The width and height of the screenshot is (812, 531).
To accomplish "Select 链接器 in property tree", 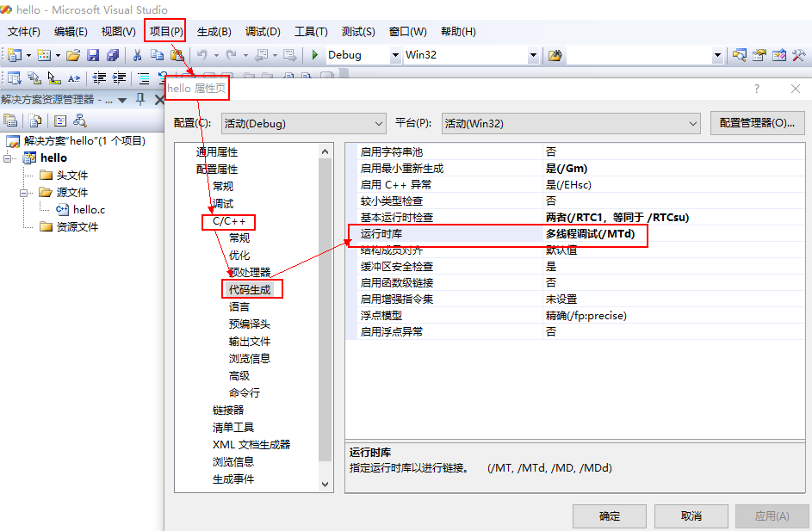I will point(228,411).
